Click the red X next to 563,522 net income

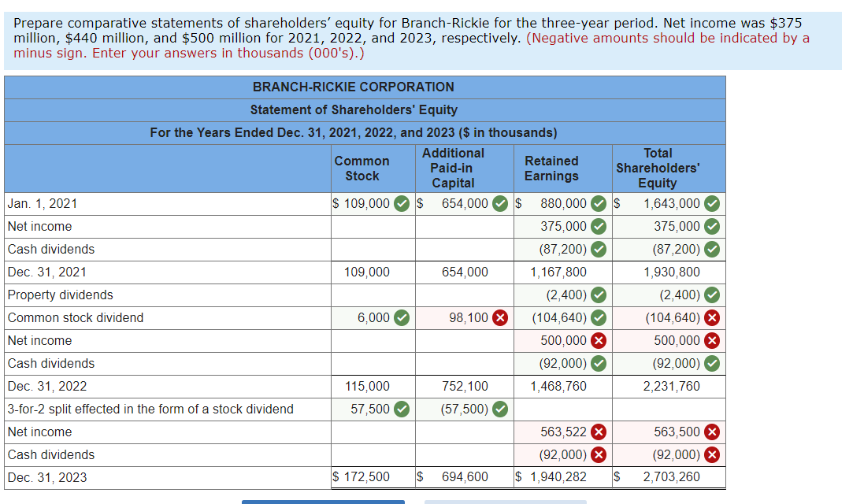597,432
